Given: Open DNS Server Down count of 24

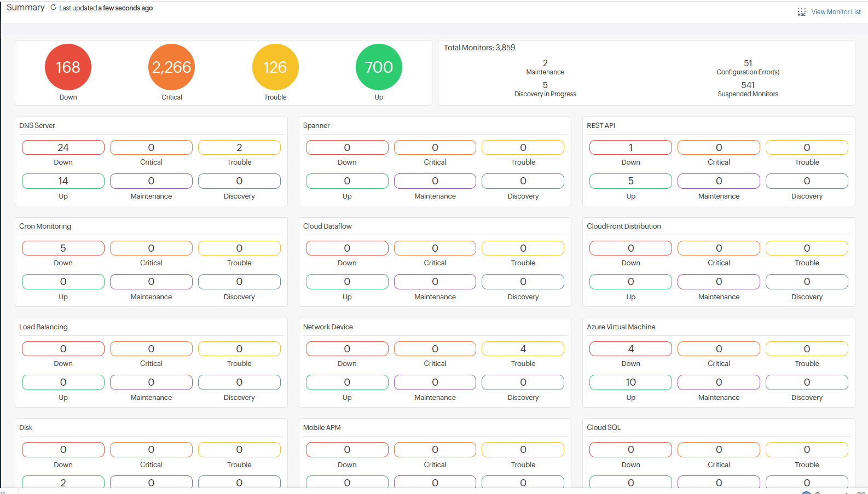Looking at the screenshot, I should pyautogui.click(x=63, y=148).
